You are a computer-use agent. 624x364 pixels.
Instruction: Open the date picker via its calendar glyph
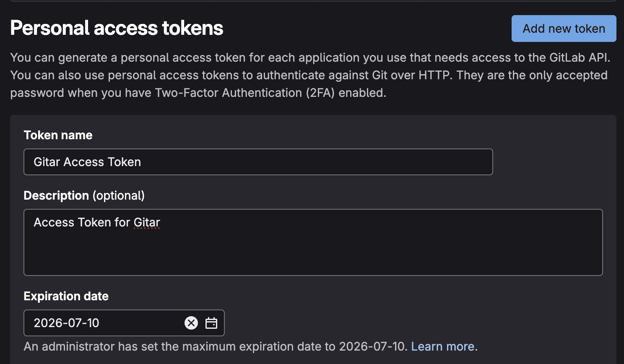tap(212, 323)
